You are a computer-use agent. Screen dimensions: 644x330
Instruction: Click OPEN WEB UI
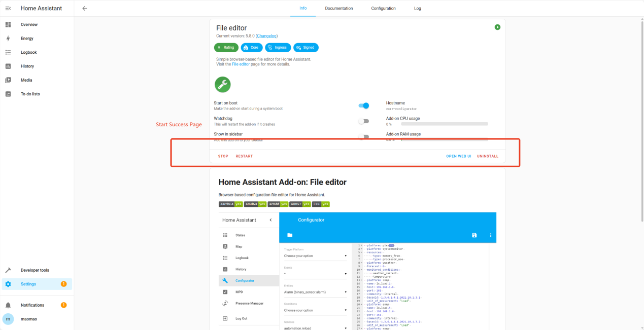coord(459,156)
